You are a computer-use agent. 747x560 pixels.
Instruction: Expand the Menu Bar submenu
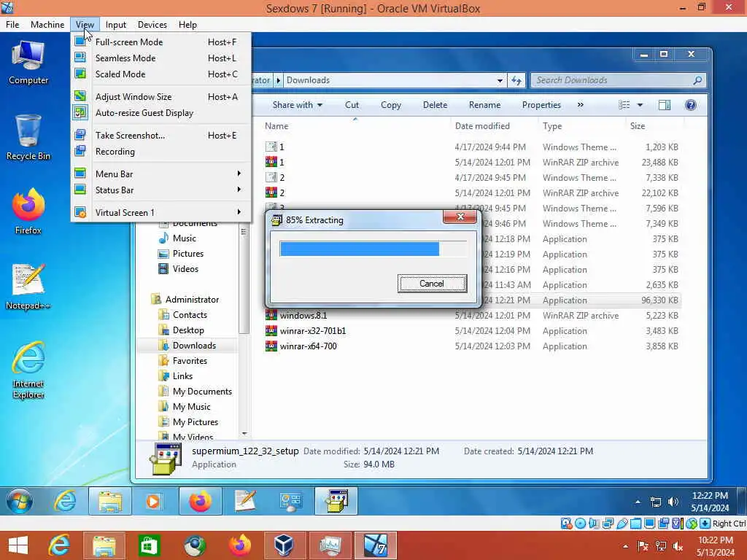tap(161, 174)
